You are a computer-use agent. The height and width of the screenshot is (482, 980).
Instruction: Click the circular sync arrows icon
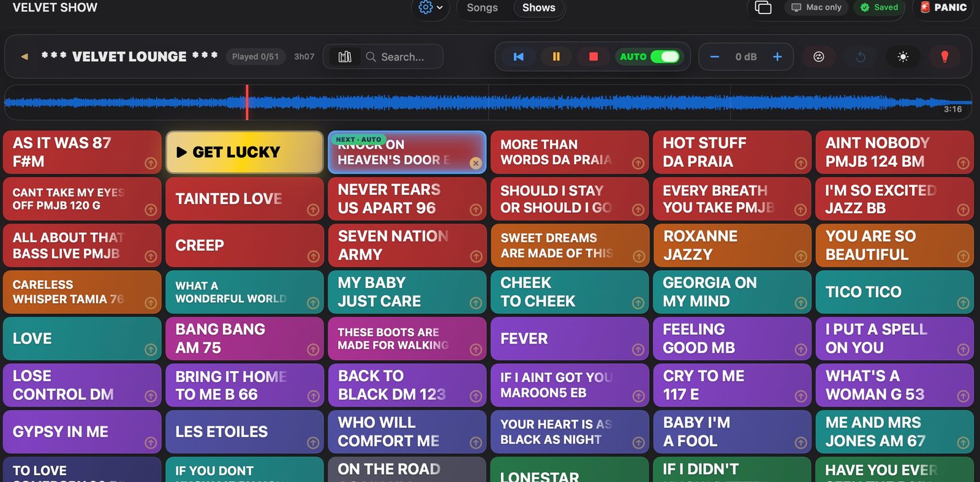pos(819,56)
